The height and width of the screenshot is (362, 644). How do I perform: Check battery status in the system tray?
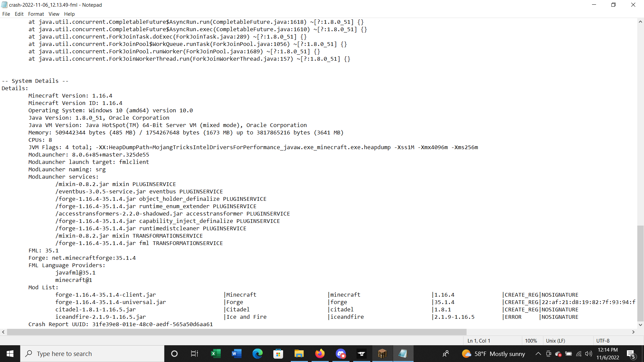point(569,354)
